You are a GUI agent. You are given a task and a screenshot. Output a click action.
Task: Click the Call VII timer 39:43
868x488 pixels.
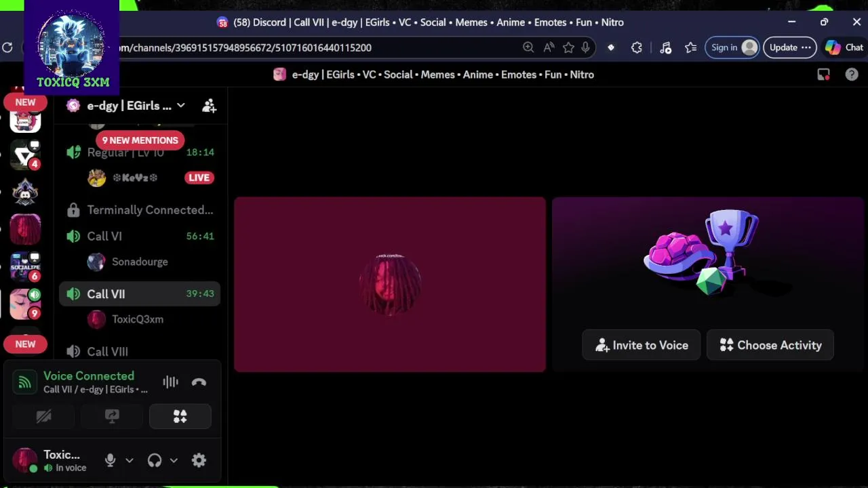coord(200,294)
